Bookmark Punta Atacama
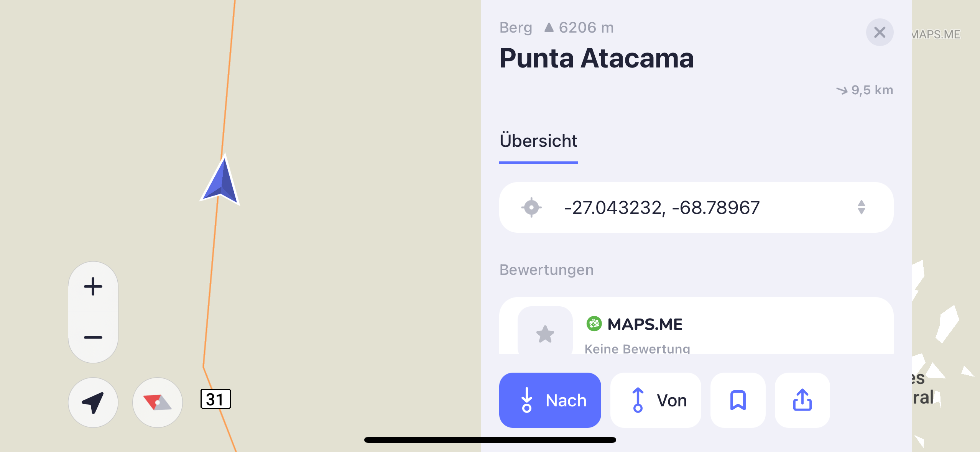Viewport: 980px width, 452px height. point(738,400)
